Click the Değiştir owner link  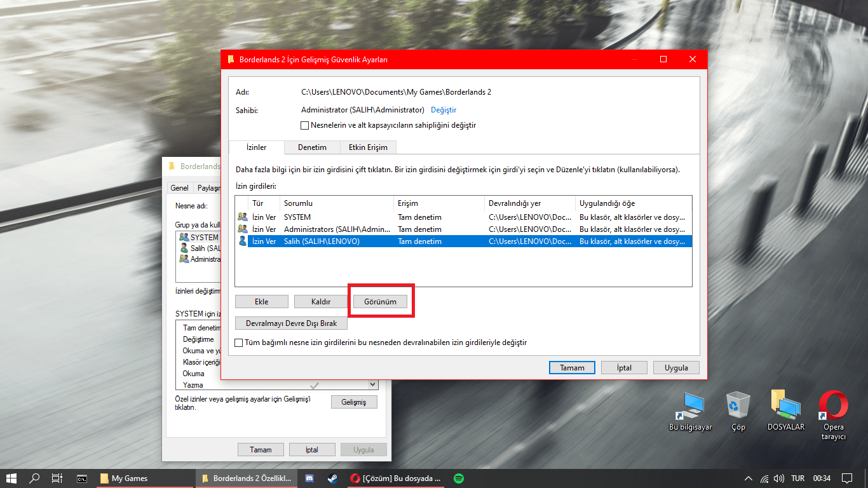(x=444, y=110)
